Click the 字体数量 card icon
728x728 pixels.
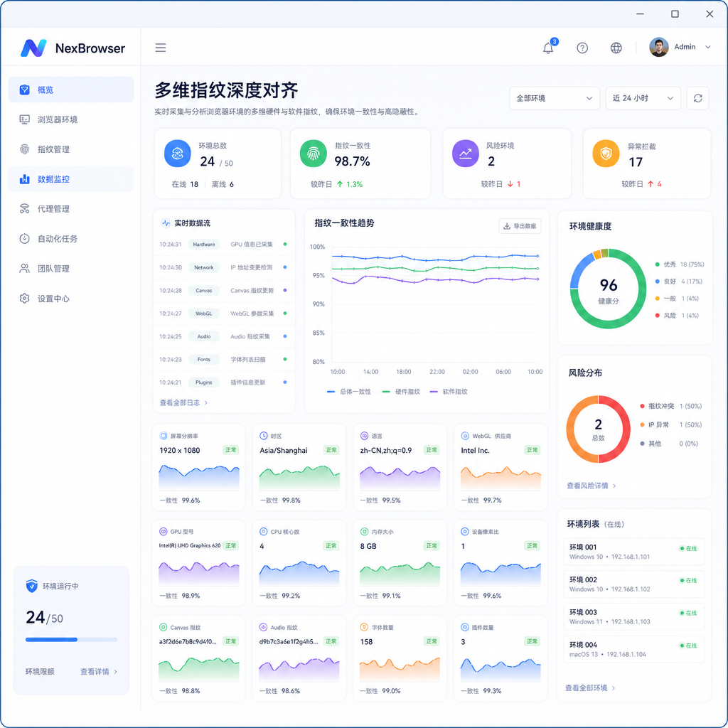click(365, 627)
